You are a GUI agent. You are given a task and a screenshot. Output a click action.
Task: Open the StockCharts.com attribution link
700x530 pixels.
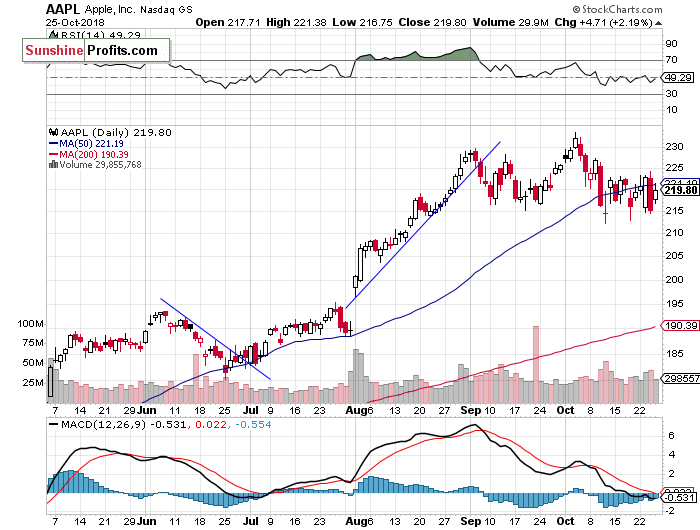point(622,9)
